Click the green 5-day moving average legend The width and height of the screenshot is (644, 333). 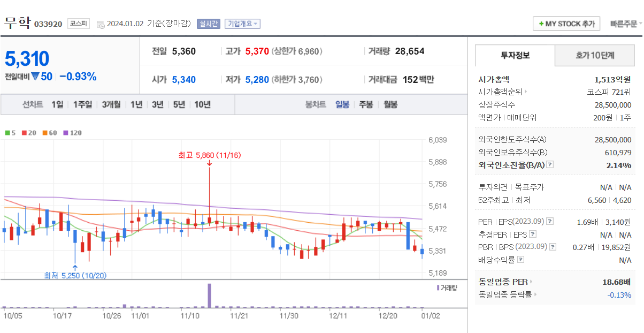pyautogui.click(x=10, y=133)
